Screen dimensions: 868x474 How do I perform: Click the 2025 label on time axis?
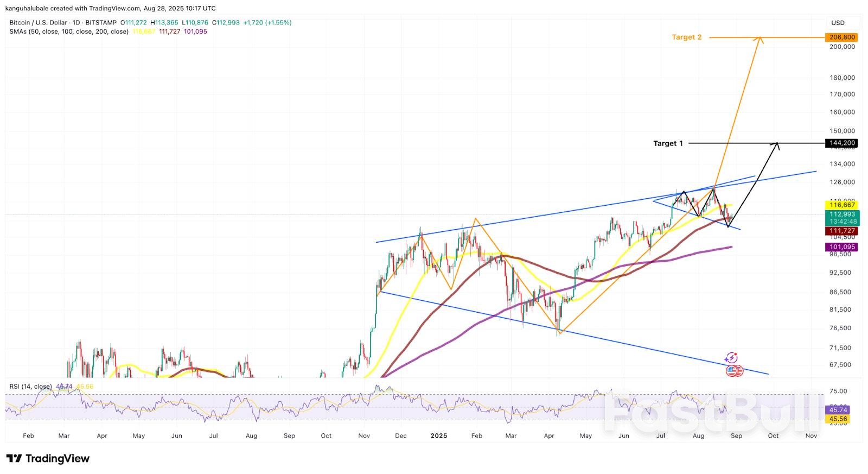pyautogui.click(x=438, y=436)
